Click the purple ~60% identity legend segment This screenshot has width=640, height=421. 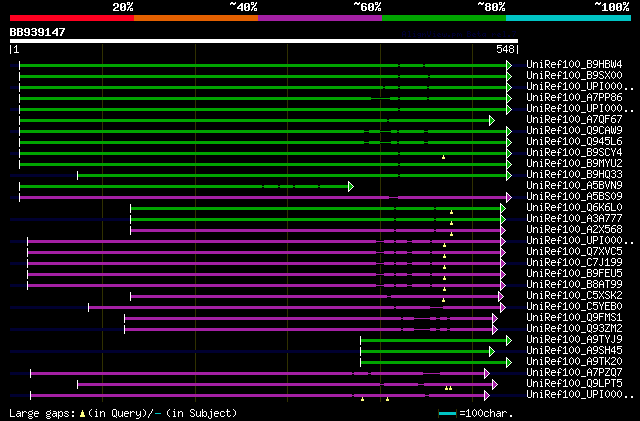pyautogui.click(x=320, y=18)
